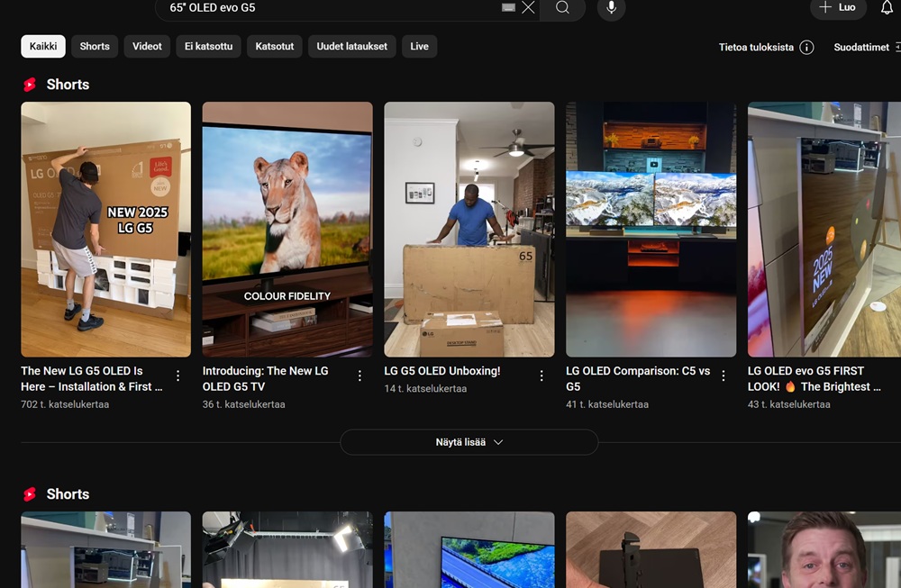901x588 pixels.
Task: Click the 41 t. katselukertaa view count
Action: click(607, 404)
